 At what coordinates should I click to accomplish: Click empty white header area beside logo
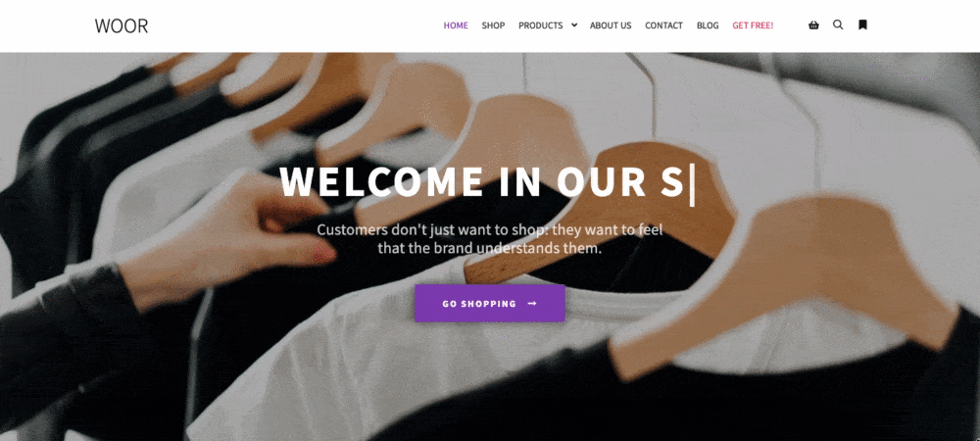point(281,25)
